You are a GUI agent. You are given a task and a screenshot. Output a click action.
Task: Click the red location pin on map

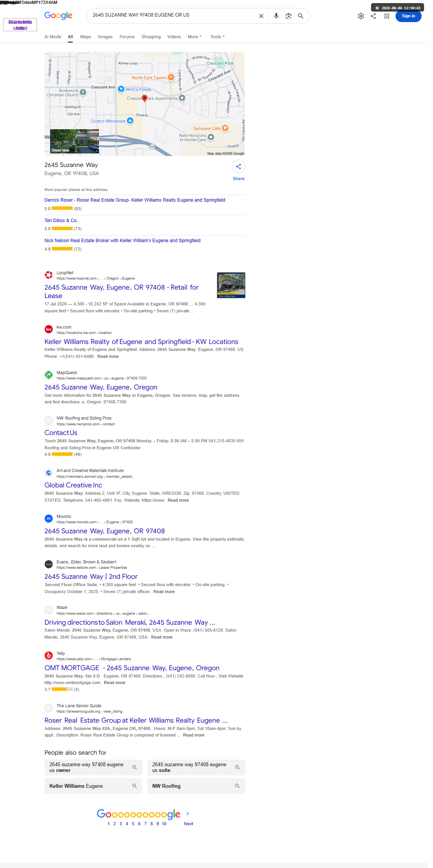pos(144,98)
